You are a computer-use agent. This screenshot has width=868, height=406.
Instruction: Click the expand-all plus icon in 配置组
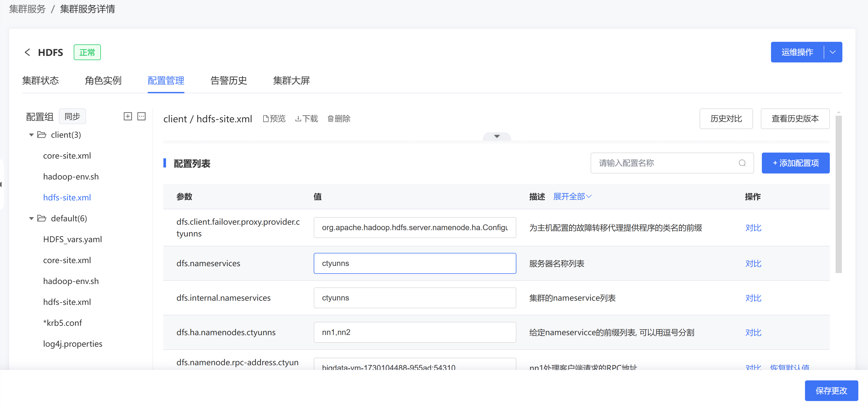(128, 116)
